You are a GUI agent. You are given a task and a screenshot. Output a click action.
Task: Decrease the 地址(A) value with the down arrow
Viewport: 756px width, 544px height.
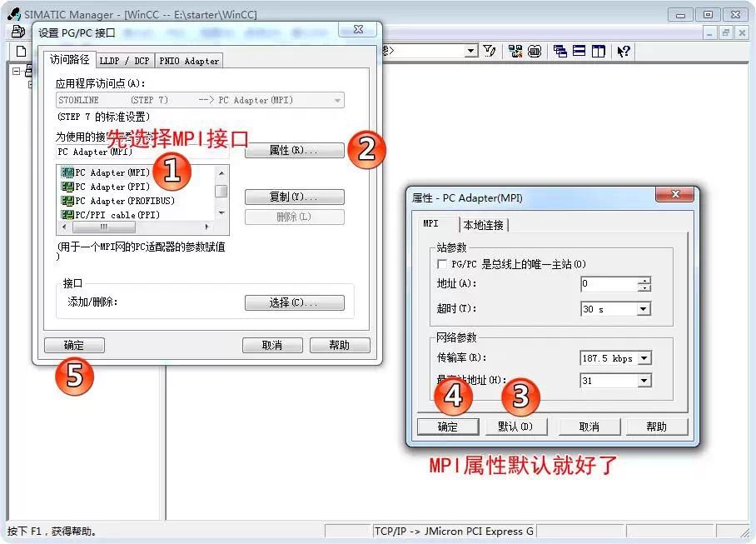tap(644, 287)
